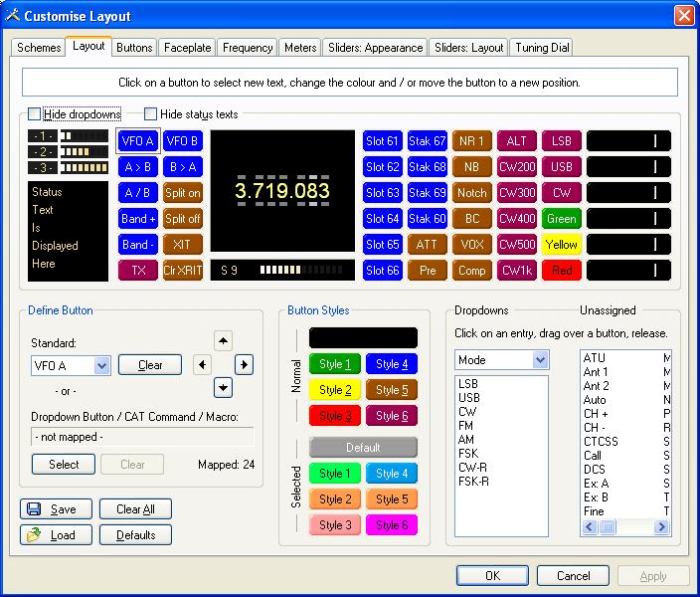Toggle the Hide status texts checkbox
700x597 pixels.
click(152, 114)
